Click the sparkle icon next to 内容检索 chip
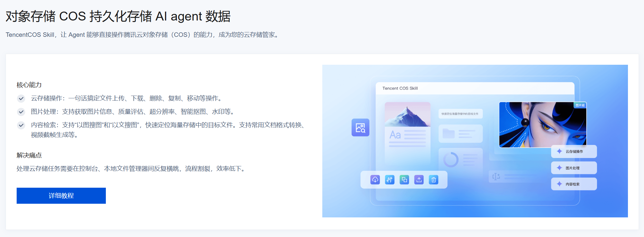The image size is (644, 237). [x=560, y=184]
